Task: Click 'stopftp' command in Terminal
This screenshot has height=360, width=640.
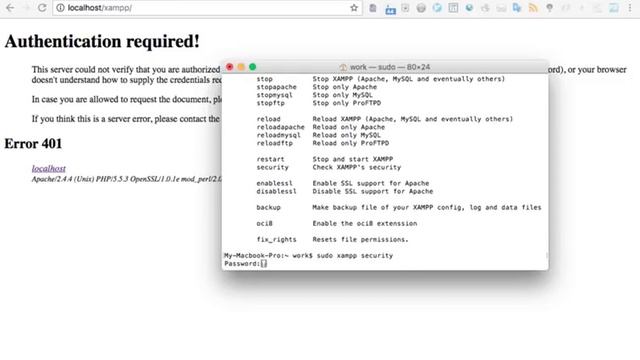Action: [270, 103]
